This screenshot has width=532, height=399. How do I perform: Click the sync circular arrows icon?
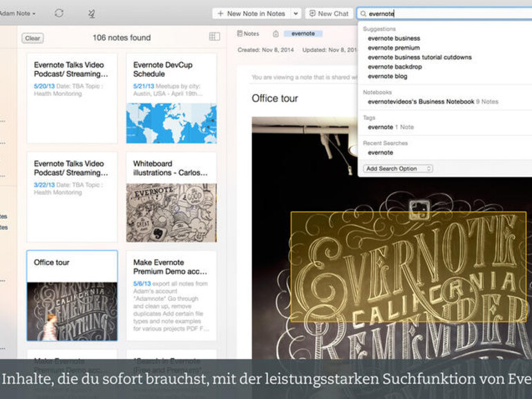pos(59,13)
